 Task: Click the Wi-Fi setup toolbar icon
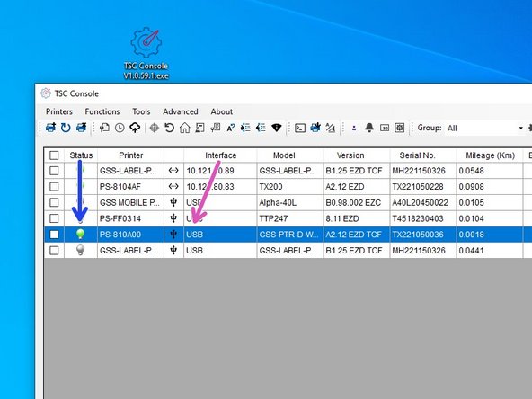pos(277,128)
